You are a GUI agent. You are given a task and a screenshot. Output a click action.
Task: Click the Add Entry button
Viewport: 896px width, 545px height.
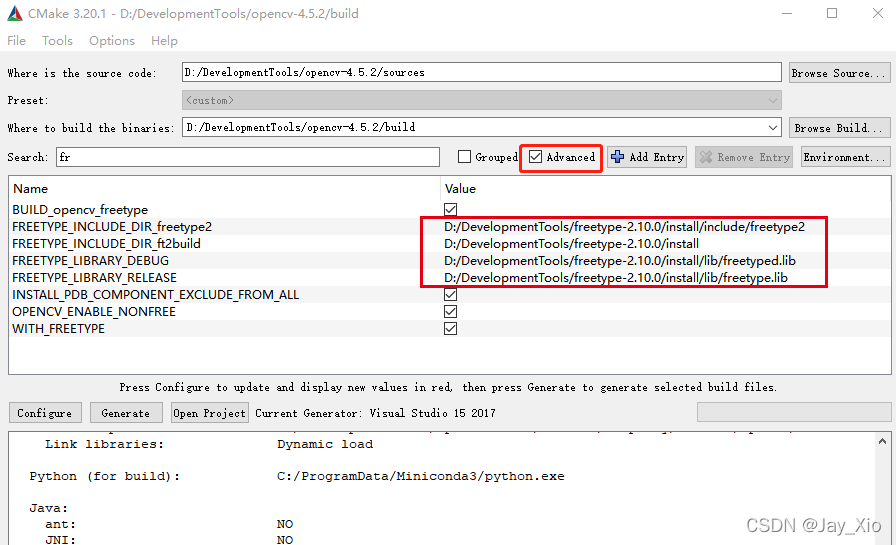pos(647,157)
